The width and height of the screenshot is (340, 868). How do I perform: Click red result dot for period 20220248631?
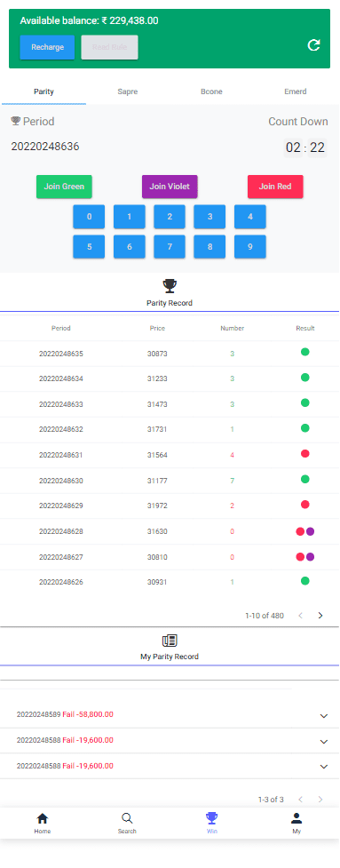(305, 453)
